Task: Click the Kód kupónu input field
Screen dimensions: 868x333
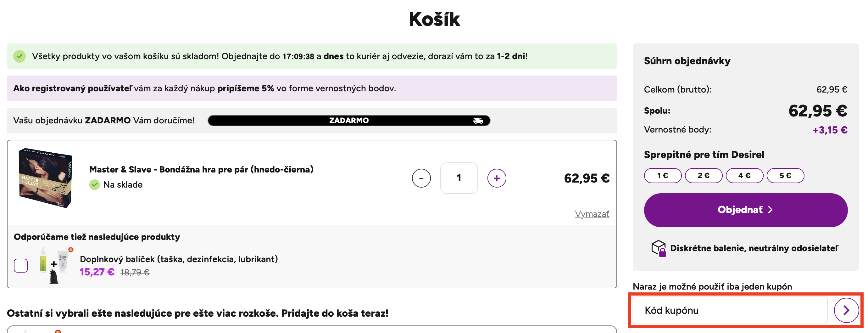Action: (x=730, y=310)
